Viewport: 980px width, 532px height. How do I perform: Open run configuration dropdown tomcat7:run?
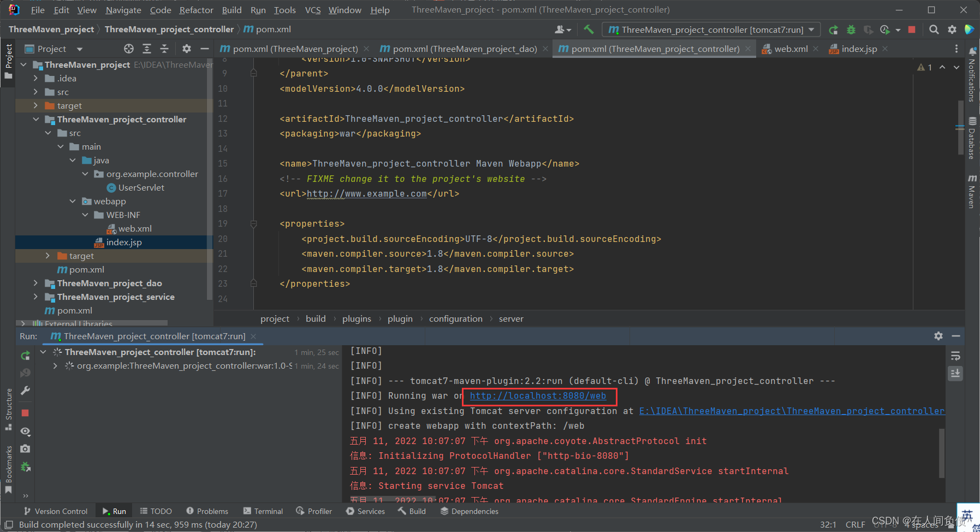711,29
